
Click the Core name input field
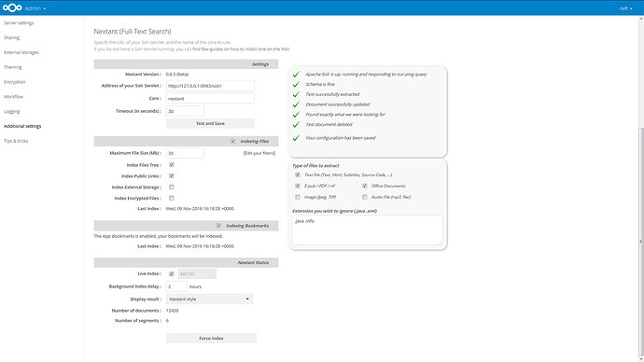click(210, 99)
